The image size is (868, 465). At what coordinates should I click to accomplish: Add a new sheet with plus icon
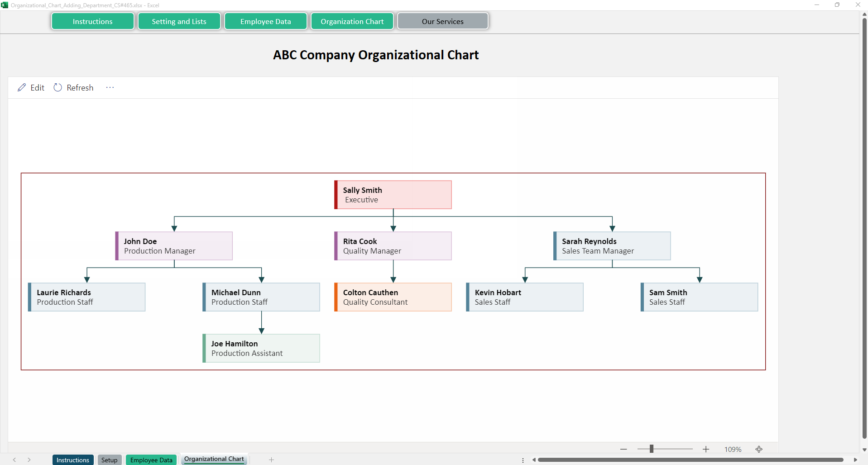tap(271, 460)
